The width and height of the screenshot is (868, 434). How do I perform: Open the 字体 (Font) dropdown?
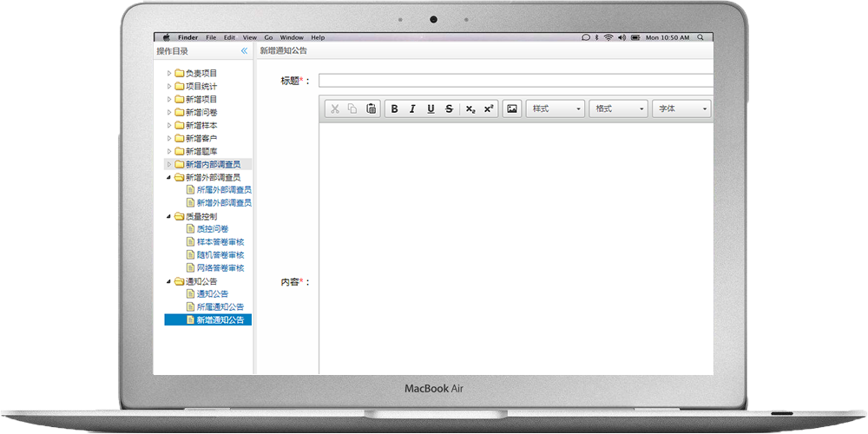pos(681,109)
